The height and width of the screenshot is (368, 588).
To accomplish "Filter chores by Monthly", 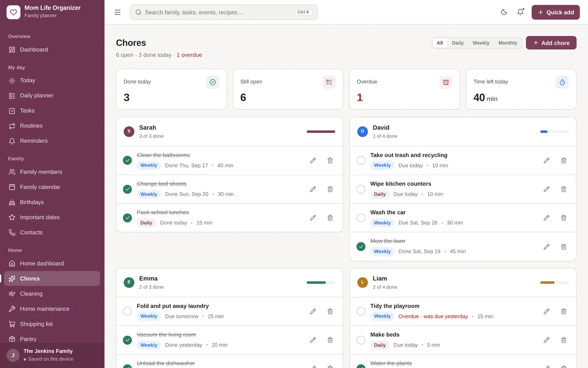I will point(508,43).
